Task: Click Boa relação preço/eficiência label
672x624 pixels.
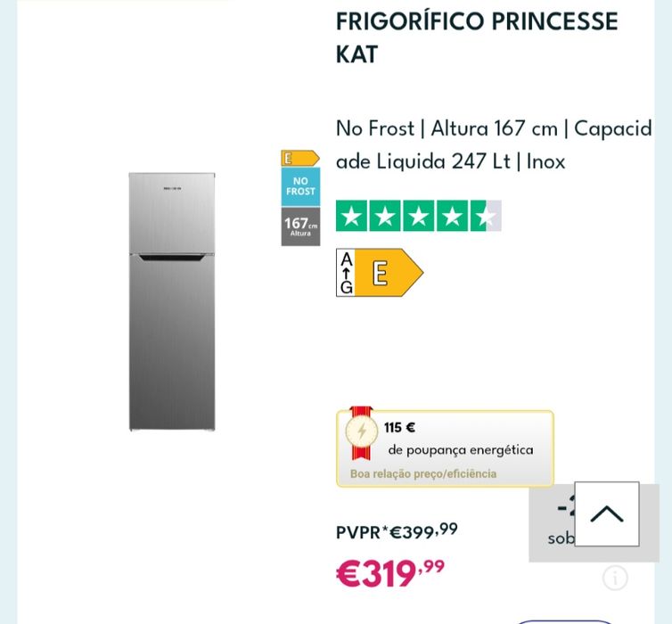Action: 423,474
